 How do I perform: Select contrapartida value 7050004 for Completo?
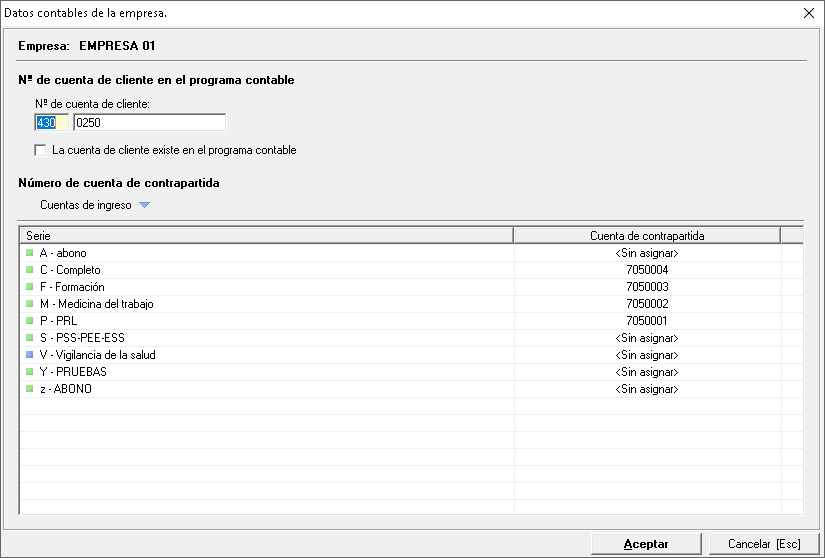point(646,270)
